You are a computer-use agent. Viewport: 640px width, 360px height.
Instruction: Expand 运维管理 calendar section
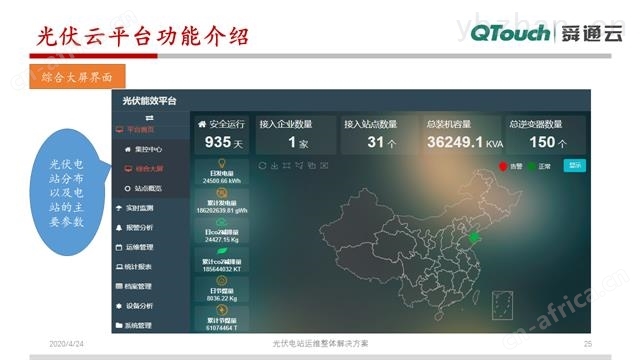(135, 247)
